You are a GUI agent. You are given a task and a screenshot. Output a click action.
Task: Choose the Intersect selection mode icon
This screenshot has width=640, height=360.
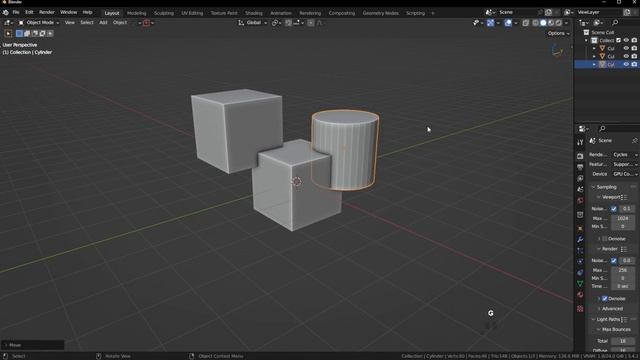50,33
